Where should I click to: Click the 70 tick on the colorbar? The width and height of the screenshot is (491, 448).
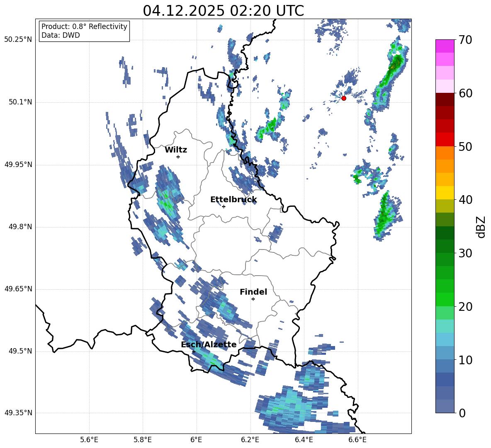[465, 40]
